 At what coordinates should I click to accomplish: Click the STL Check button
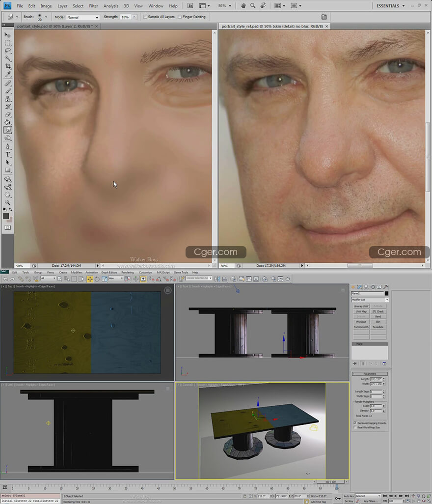[x=378, y=311]
